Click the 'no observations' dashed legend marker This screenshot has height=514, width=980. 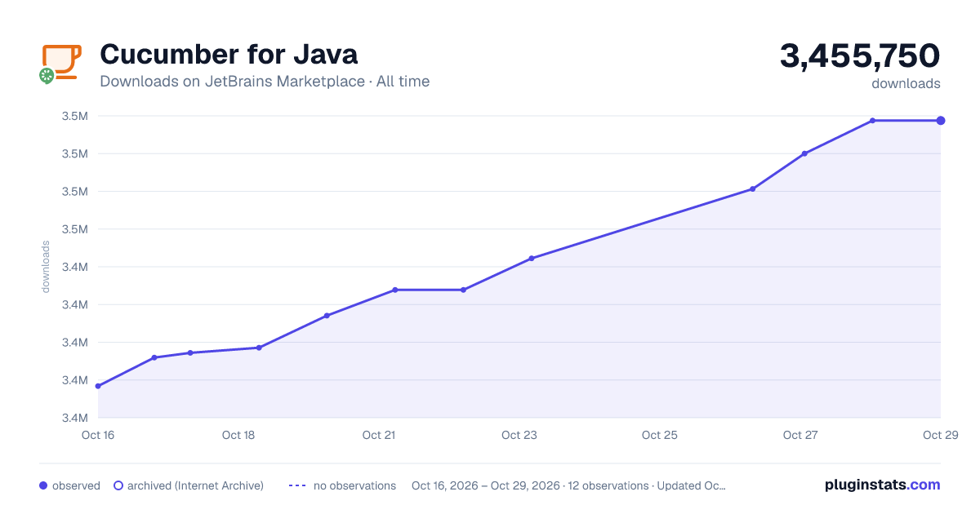297,485
